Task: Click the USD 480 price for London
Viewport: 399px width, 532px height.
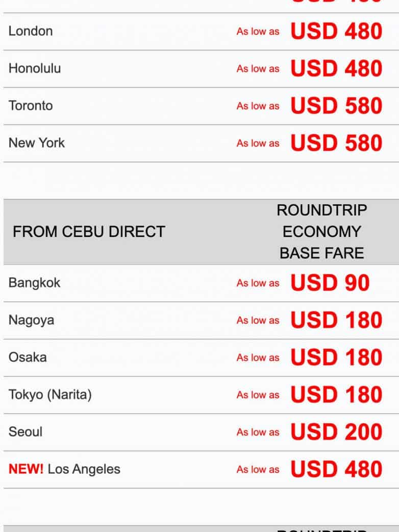Action: [x=336, y=31]
